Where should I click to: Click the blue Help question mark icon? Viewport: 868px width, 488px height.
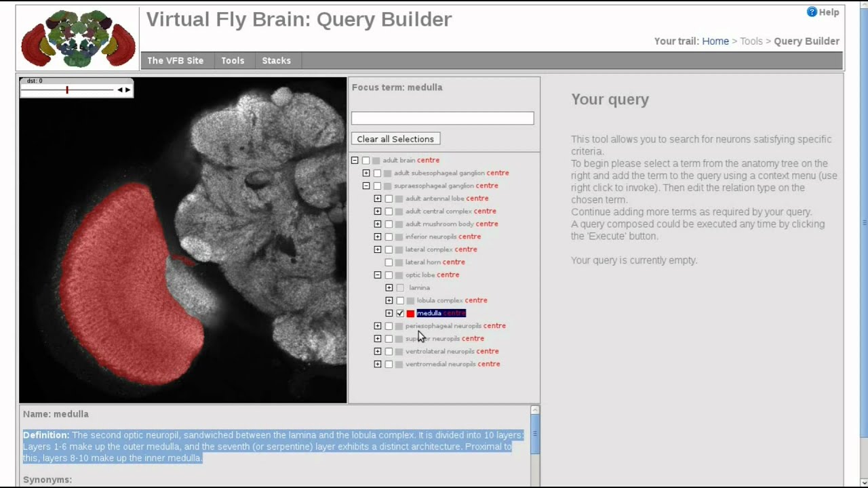[812, 12]
